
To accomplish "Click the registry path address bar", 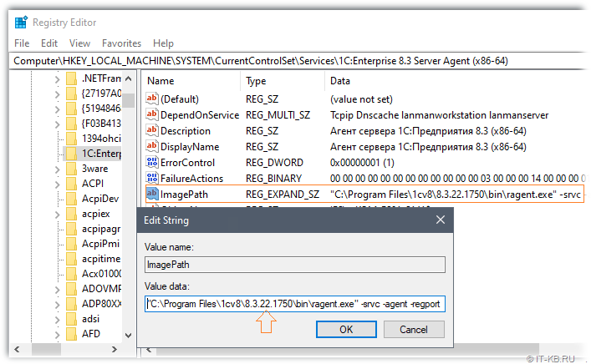I will pos(298,61).
